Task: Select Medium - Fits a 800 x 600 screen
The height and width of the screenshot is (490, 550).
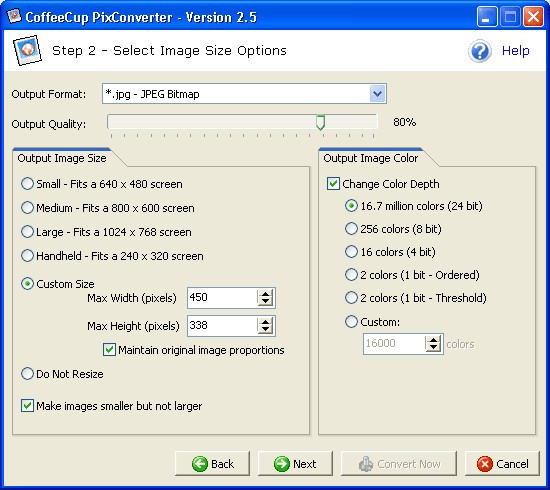Action: [108, 208]
